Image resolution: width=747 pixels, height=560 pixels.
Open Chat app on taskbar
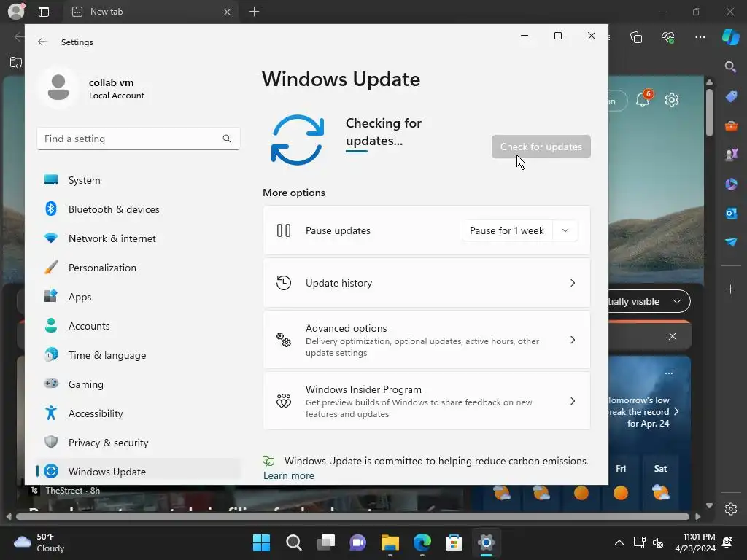(x=357, y=542)
